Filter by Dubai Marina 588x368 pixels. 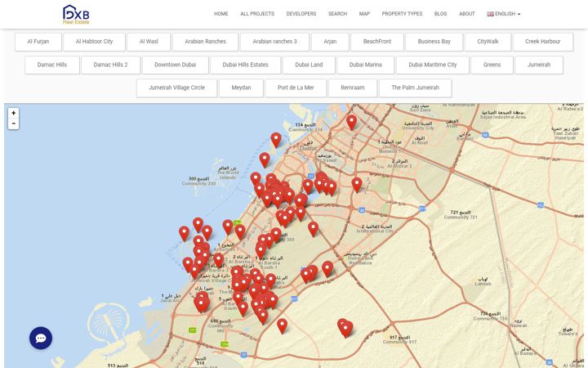point(366,65)
